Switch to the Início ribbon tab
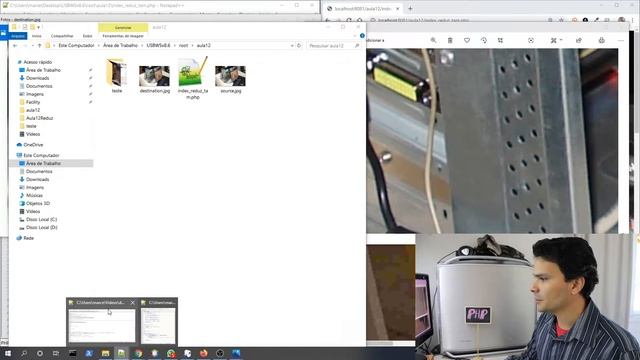The height and width of the screenshot is (360, 640). coord(37,36)
